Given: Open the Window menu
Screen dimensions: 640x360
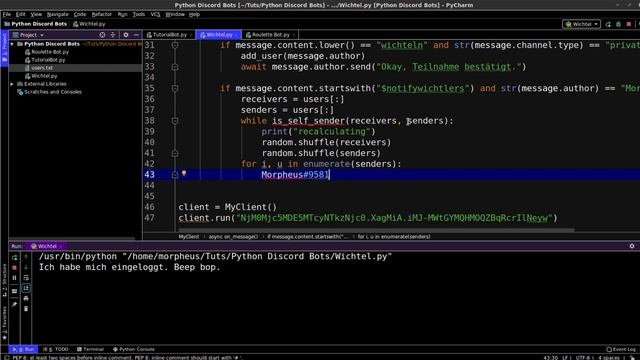Looking at the screenshot, I should pos(175,14).
